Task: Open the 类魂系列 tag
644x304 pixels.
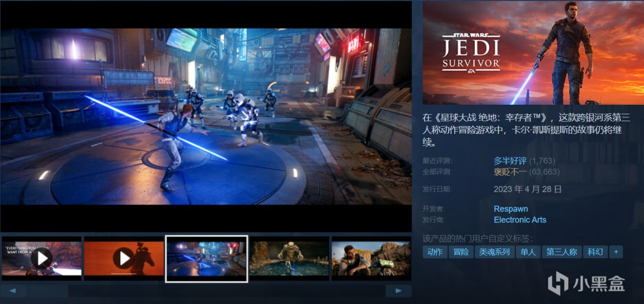Action: (x=495, y=252)
